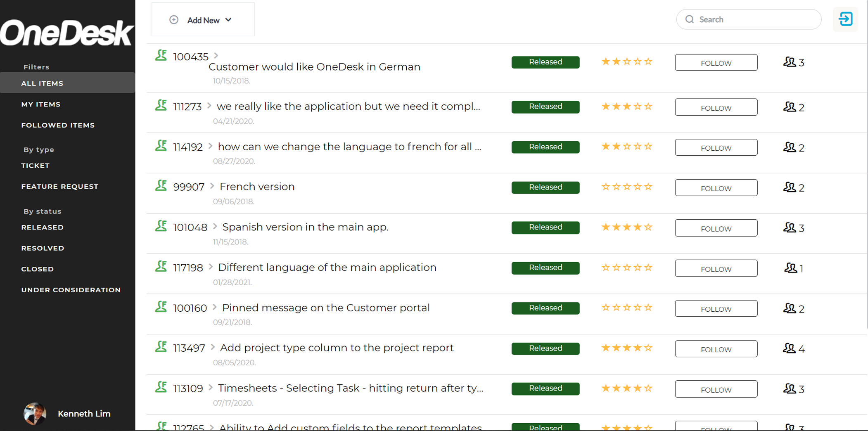Expand item 100160 chevron
This screenshot has height=431, width=868.
[215, 307]
